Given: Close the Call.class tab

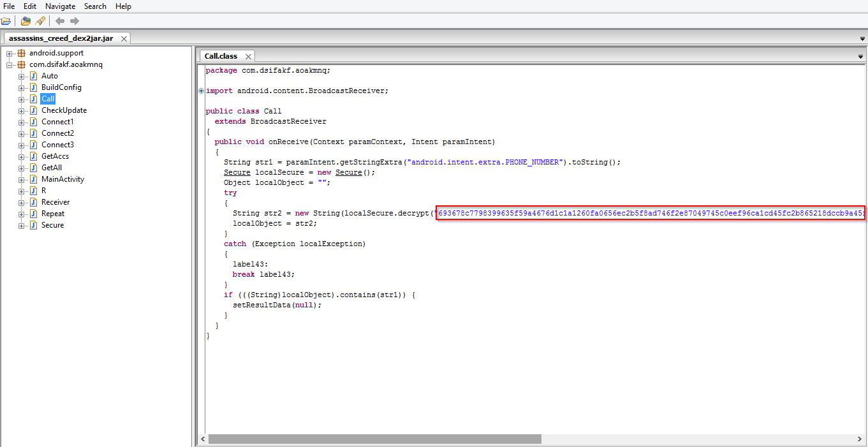Looking at the screenshot, I should (248, 57).
